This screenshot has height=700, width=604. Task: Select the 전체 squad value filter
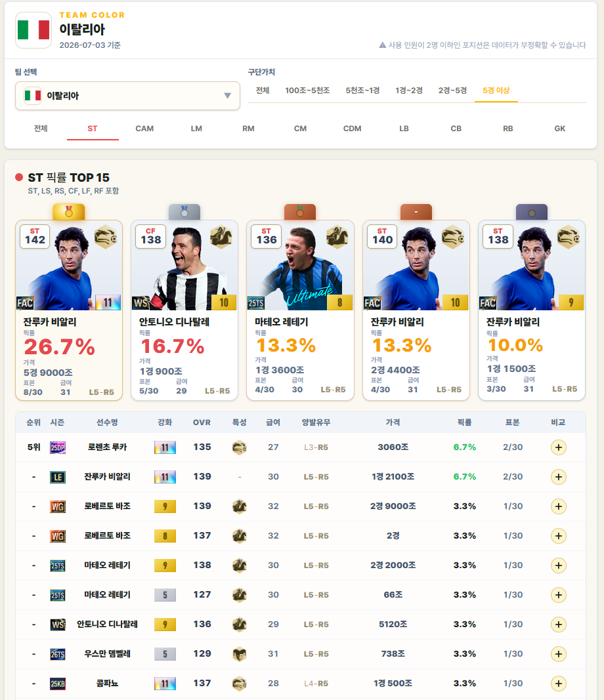pos(263,91)
